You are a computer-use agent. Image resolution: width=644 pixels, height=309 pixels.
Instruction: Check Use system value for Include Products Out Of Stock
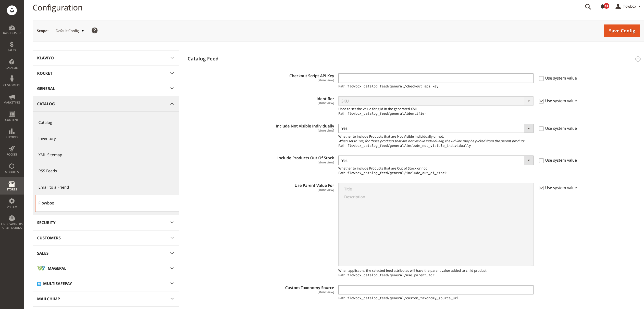(541, 161)
